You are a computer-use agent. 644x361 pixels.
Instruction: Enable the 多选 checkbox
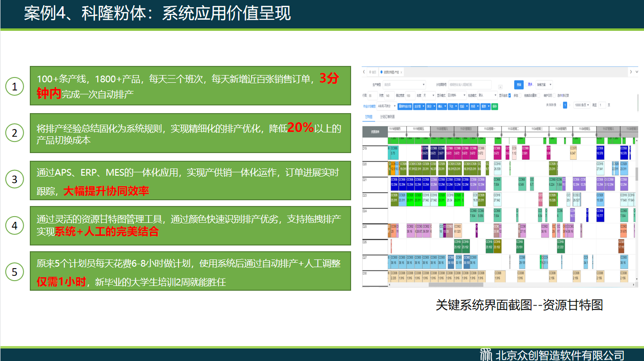point(520,96)
